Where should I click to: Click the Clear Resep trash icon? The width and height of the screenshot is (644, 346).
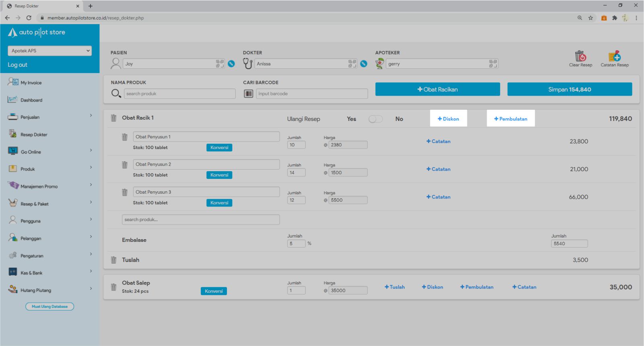tap(580, 56)
